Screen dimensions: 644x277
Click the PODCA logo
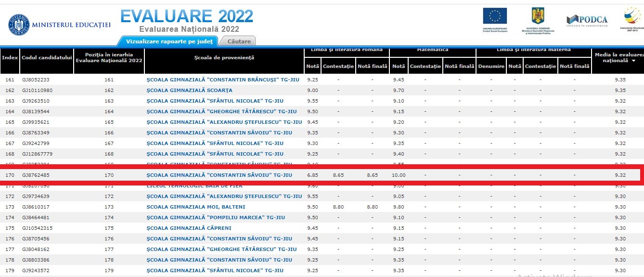coord(587,20)
